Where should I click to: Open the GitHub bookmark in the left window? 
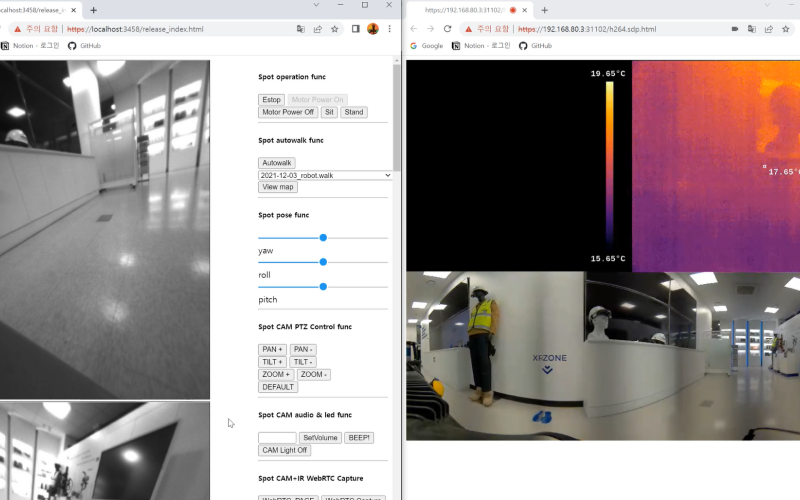[84, 46]
